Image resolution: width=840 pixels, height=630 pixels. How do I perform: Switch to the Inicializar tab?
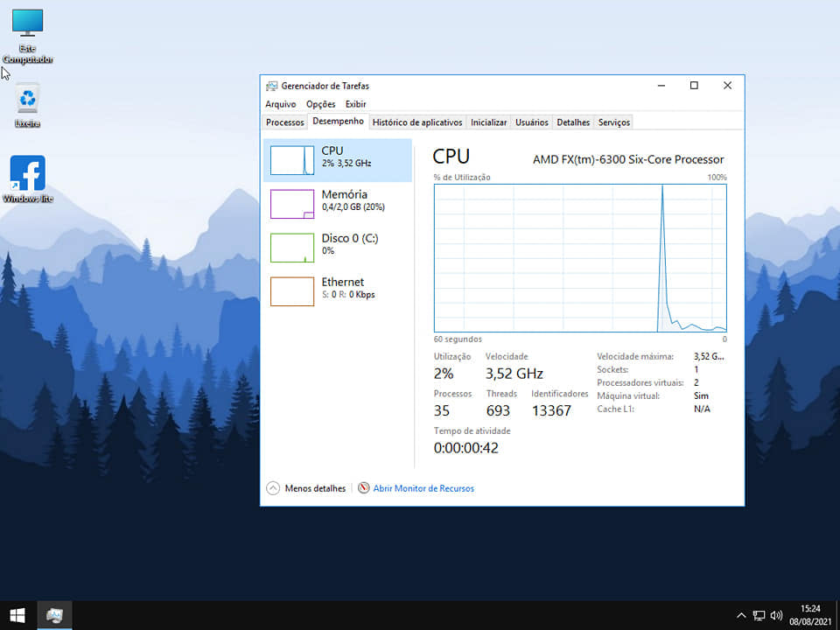pyautogui.click(x=488, y=122)
